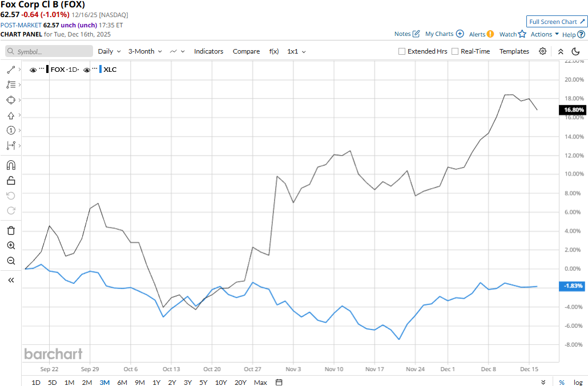Image resolution: width=588 pixels, height=386 pixels.
Task: Select the 2M range tab
Action: 87,382
